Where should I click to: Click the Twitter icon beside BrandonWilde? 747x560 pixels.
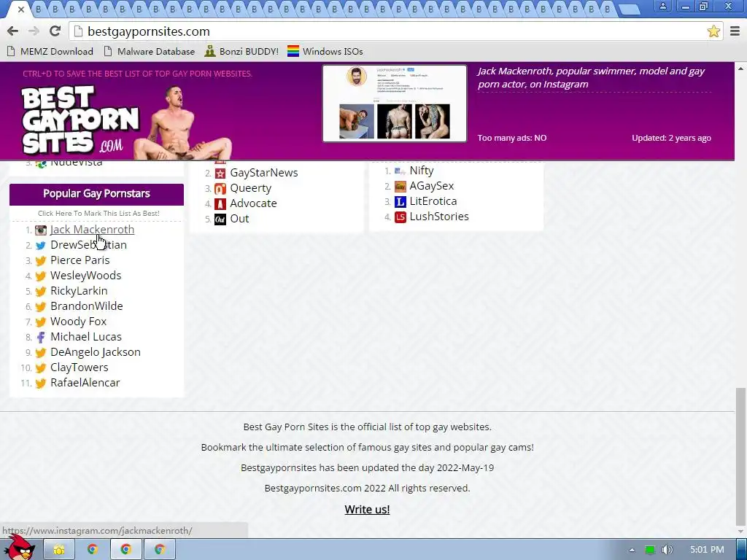[x=41, y=307]
